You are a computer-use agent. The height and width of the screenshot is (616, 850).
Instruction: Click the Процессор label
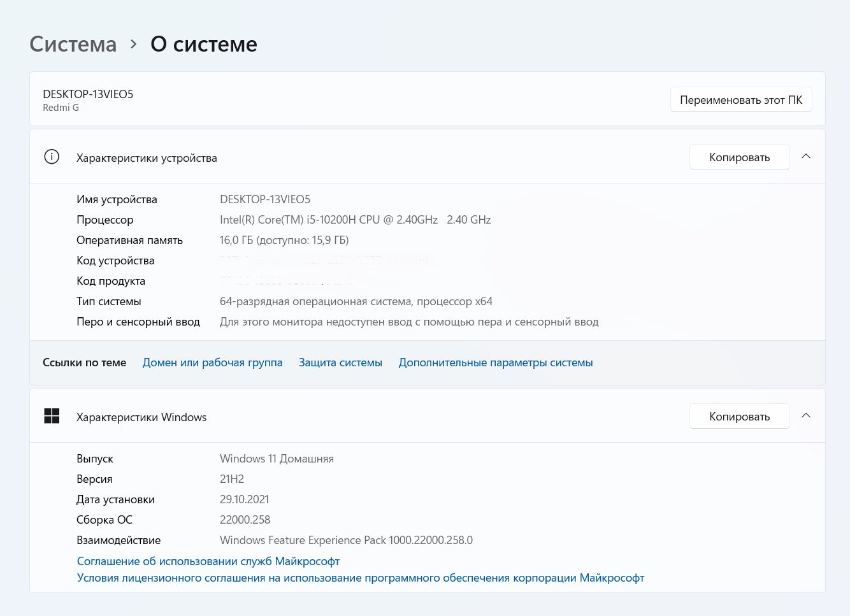[x=105, y=220]
